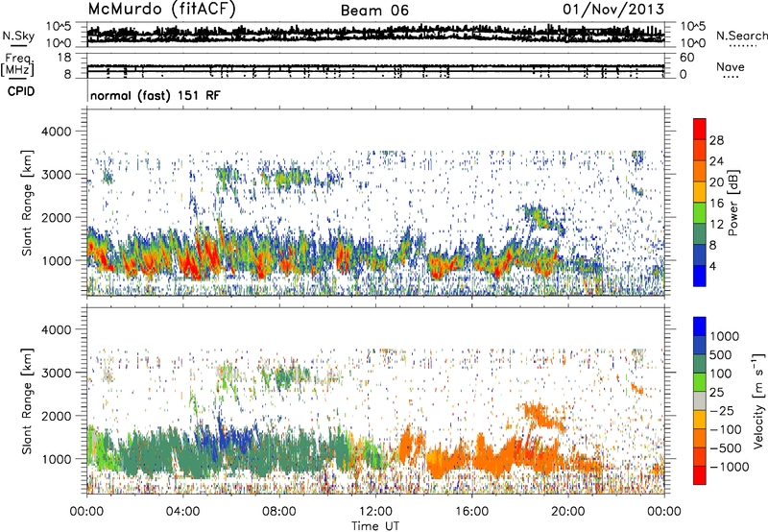Click the 500 label on velocity colorbar
768x532 pixels.
pos(721,354)
